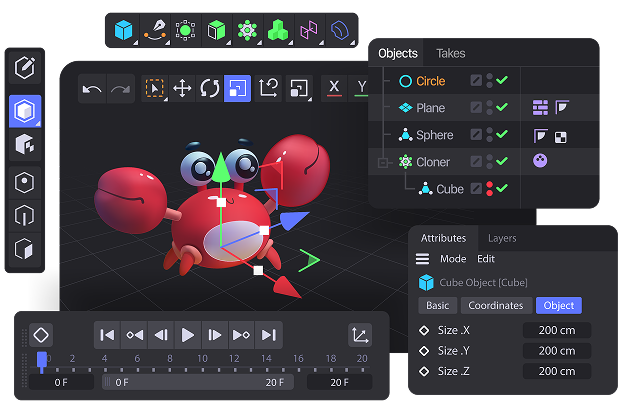This screenshot has width=625, height=412.
Task: Open the Cube primitive dropdown in top toolbar
Action: point(123,31)
